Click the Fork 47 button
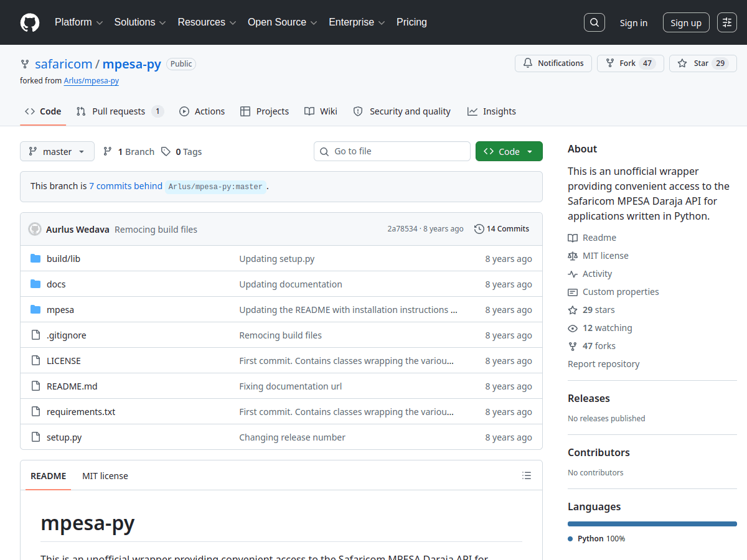 [631, 63]
